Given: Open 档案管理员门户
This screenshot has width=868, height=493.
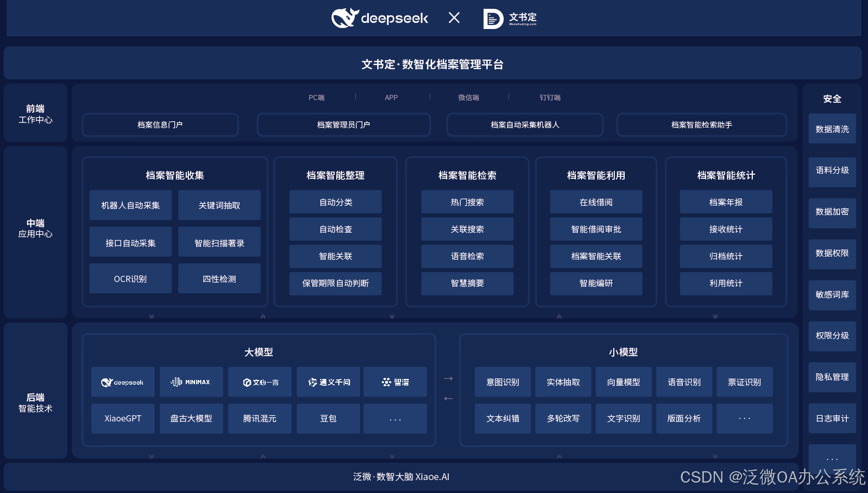Looking at the screenshot, I should 343,125.
